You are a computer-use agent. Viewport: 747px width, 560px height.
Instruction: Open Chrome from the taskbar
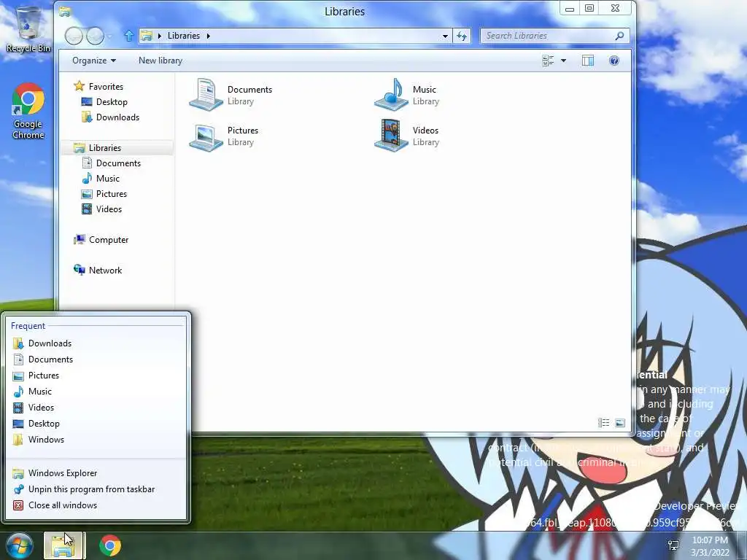(x=110, y=545)
